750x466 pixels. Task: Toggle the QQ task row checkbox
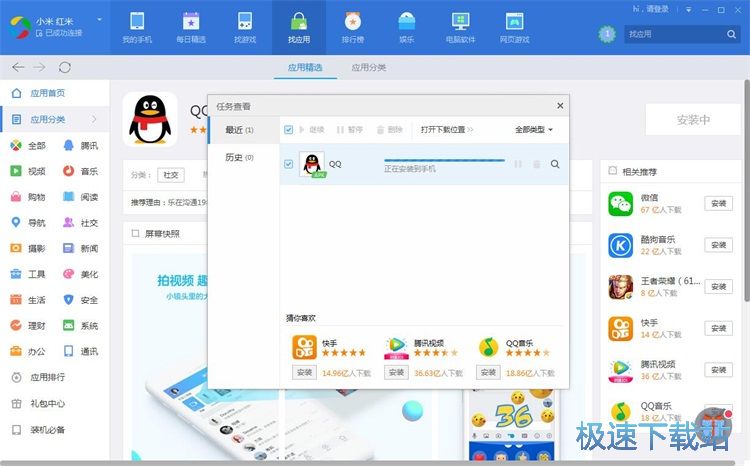288,164
